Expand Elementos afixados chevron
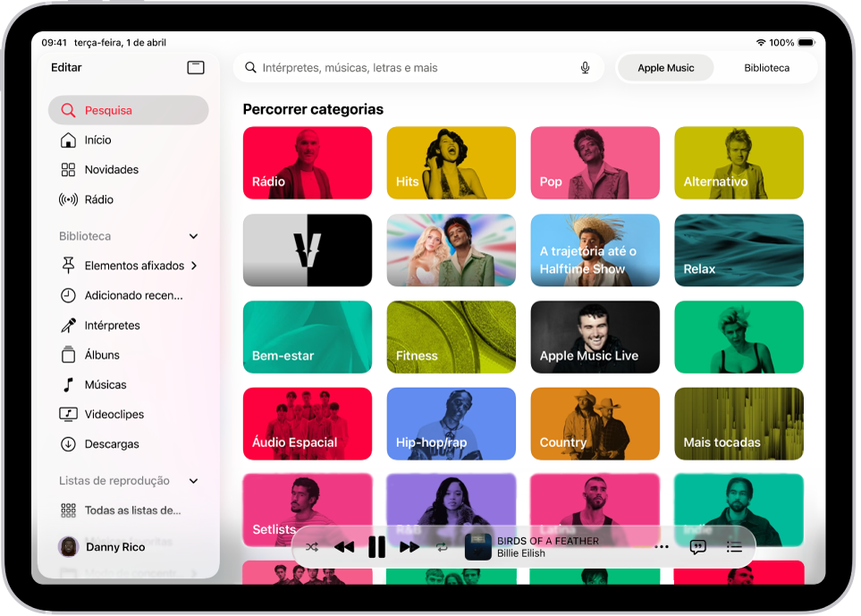Viewport: 861px width, 616px height. click(194, 266)
